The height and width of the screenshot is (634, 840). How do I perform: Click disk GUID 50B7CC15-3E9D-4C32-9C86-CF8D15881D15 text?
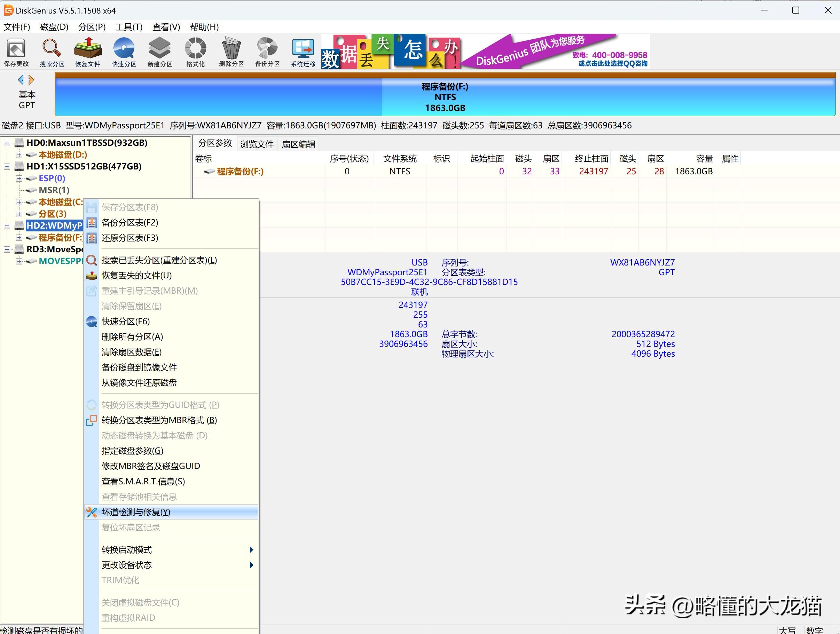pyautogui.click(x=429, y=282)
